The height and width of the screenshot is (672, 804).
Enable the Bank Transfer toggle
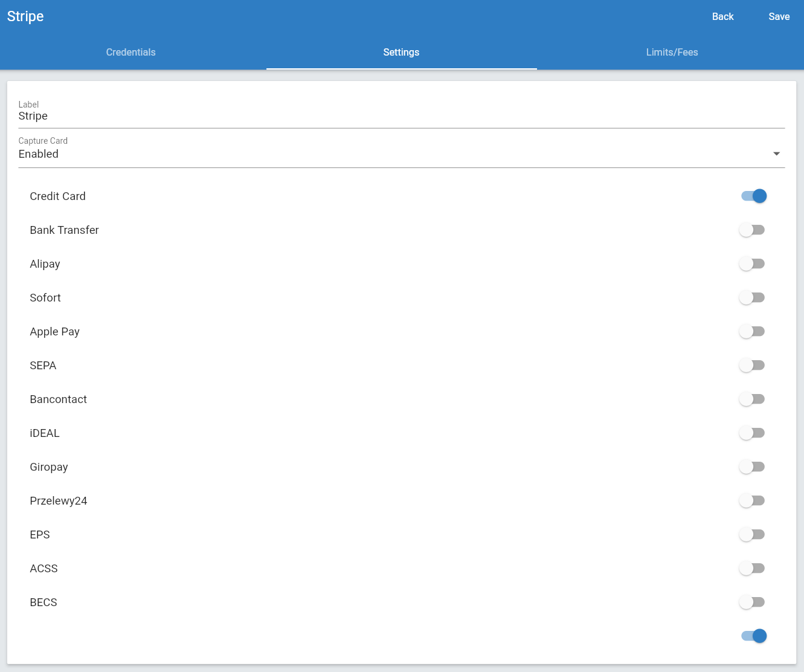tap(752, 230)
